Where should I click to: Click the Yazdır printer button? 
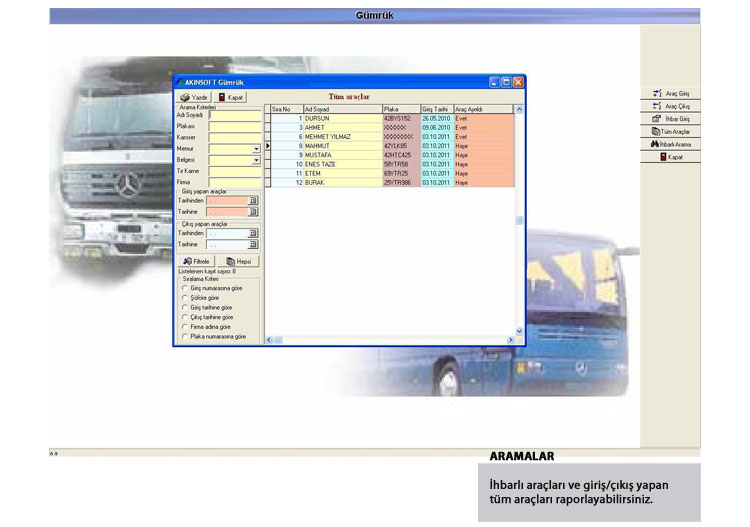pos(194,97)
